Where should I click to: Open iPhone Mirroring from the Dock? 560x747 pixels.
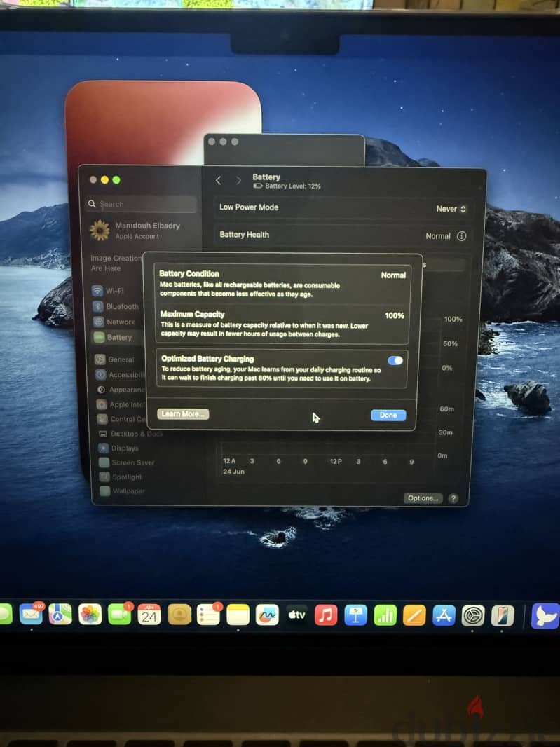coord(503,615)
